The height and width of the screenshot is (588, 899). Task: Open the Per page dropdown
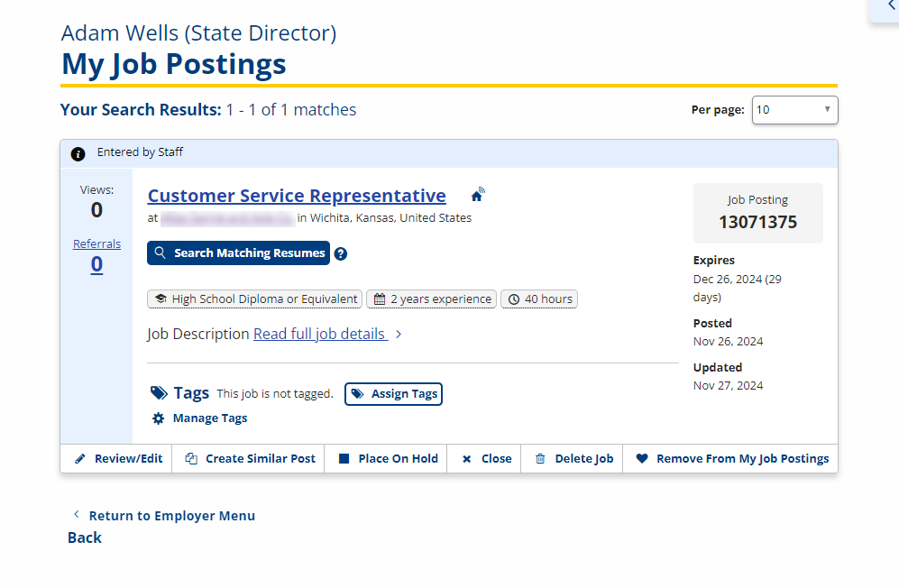[794, 110]
